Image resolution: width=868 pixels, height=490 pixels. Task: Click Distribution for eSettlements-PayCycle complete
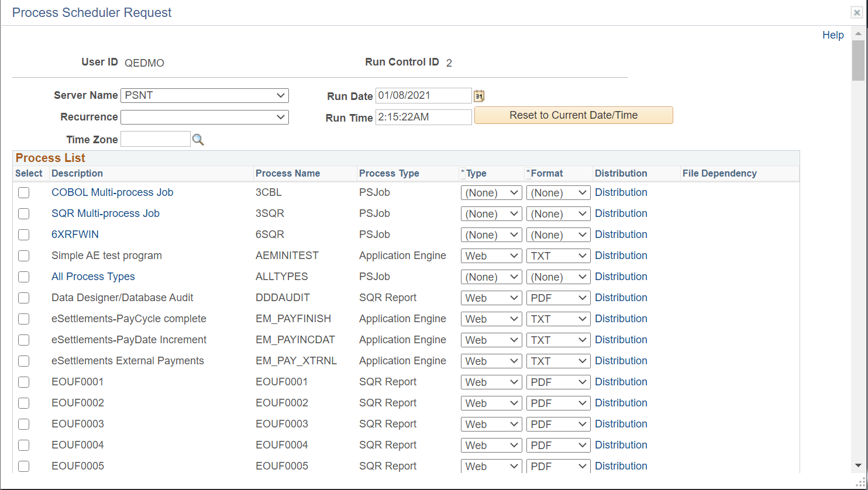click(621, 319)
